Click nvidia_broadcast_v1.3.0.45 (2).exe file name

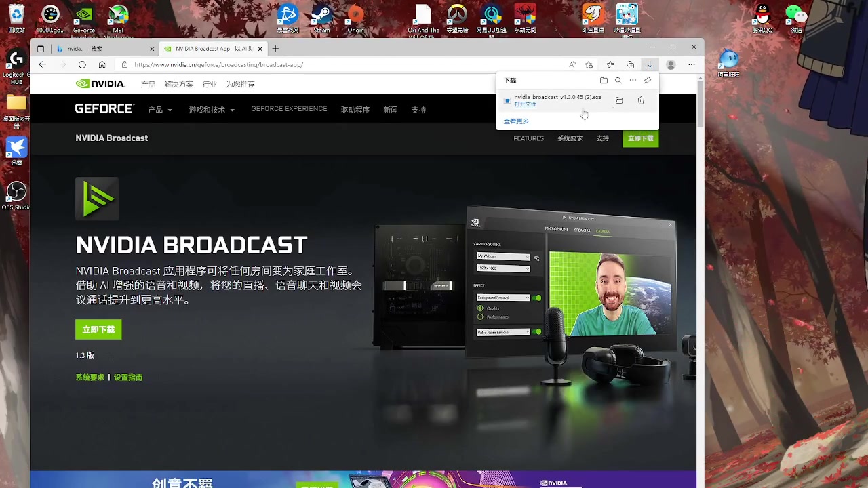pos(557,97)
